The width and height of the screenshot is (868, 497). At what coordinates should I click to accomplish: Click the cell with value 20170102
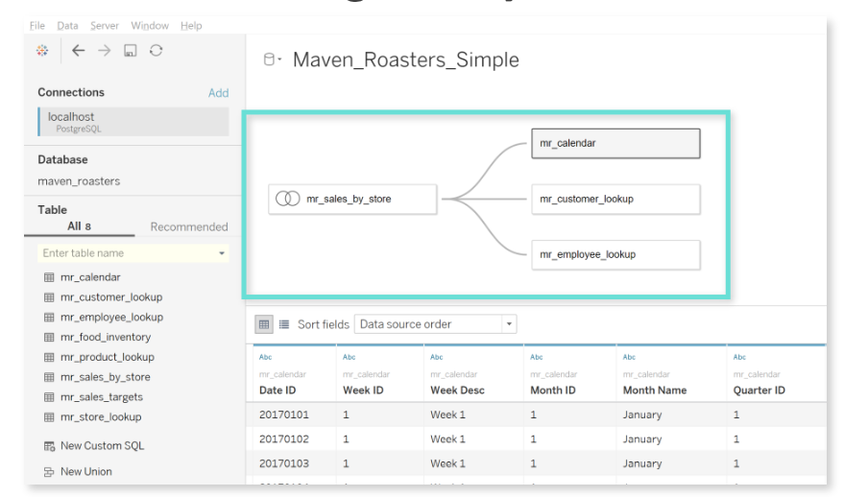point(284,438)
